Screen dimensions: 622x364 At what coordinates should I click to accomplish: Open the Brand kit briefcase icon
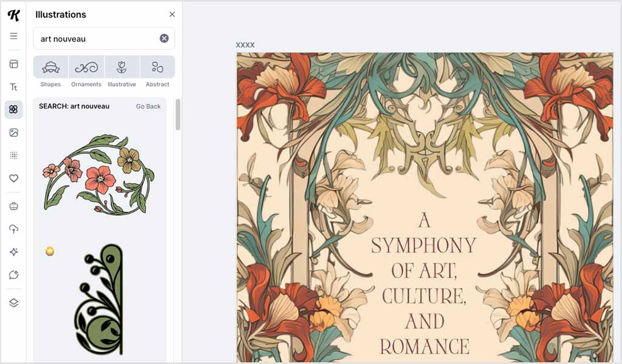13,206
